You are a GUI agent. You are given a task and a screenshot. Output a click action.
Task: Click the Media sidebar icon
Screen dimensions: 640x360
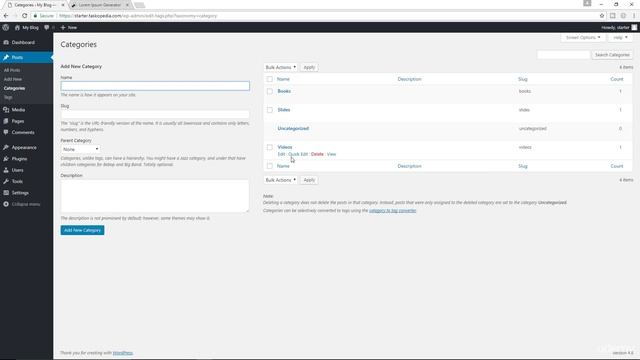pos(6,110)
